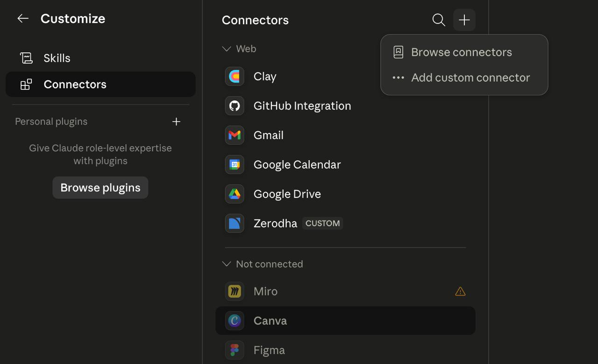
Task: Add a personal plugin with plus icon
Action: tap(176, 122)
